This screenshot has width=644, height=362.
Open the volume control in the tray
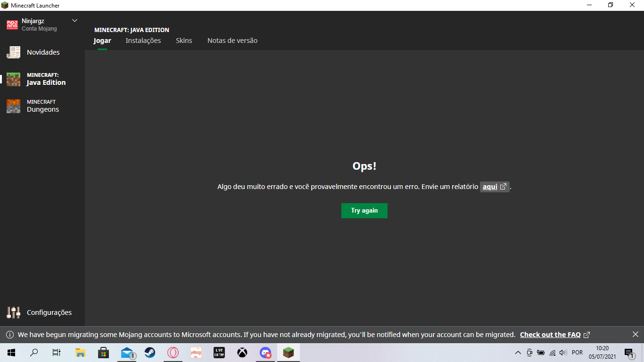click(x=563, y=353)
